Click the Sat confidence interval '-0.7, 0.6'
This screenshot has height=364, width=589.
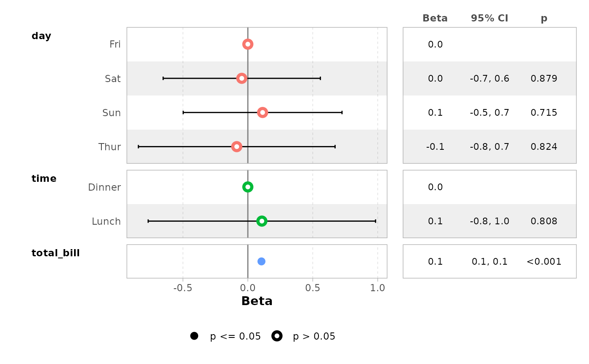point(489,78)
